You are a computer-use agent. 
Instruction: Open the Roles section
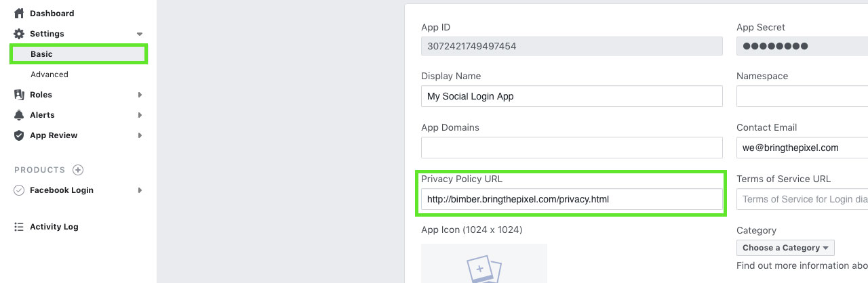pyautogui.click(x=41, y=95)
